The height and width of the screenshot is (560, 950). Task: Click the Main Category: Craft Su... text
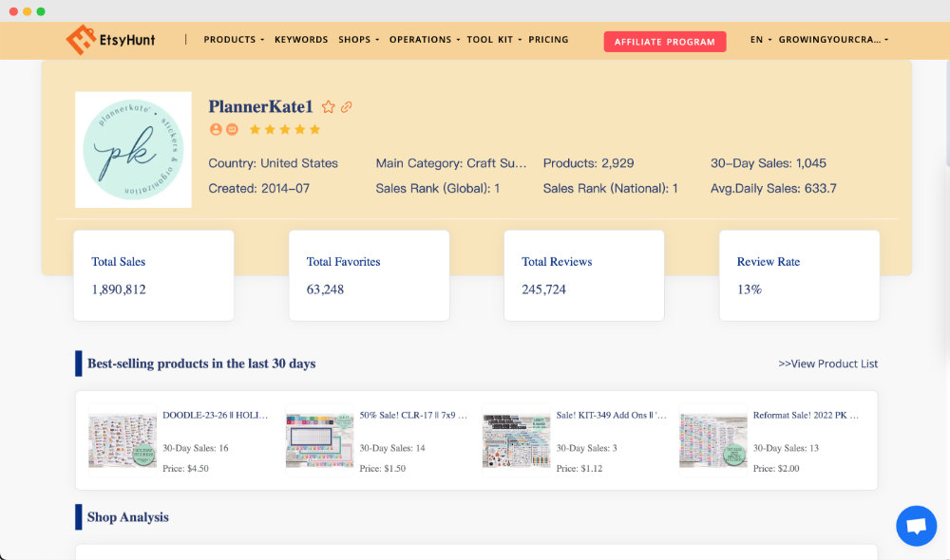[450, 163]
